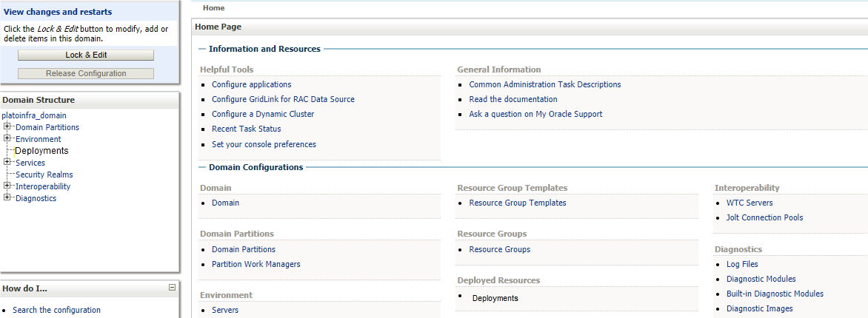Select Deployments in the Domain Structure tree
Screen dimensions: 868x318
coord(41,151)
